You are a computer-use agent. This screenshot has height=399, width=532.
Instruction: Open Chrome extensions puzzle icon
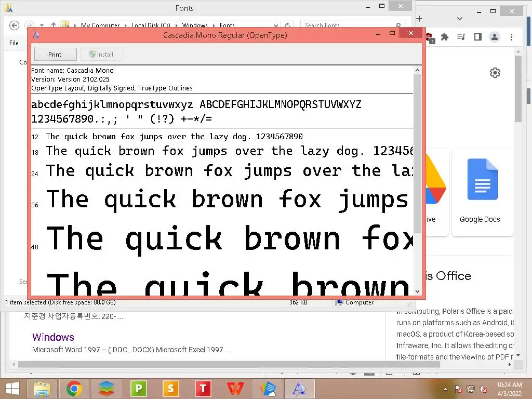click(445, 37)
